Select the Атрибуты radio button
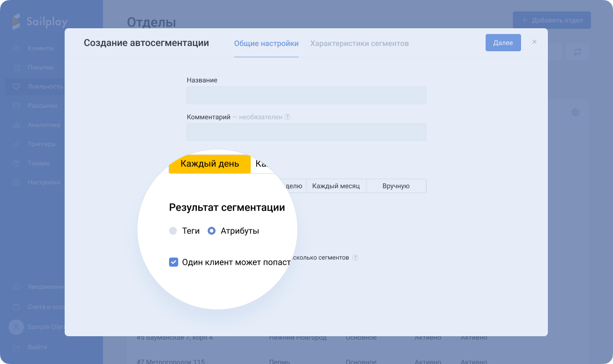The image size is (613, 364). (x=212, y=231)
